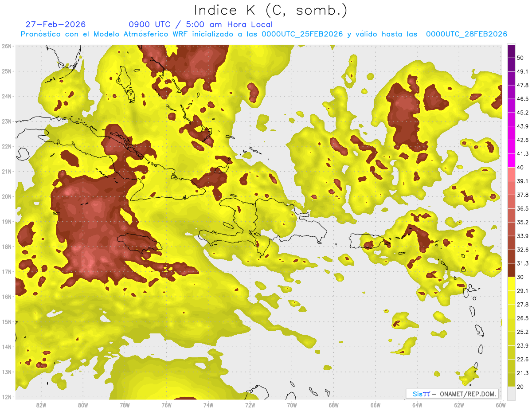Click the longitude axis label '72W'
Viewport: 532px width, 411px height.
coord(250,405)
